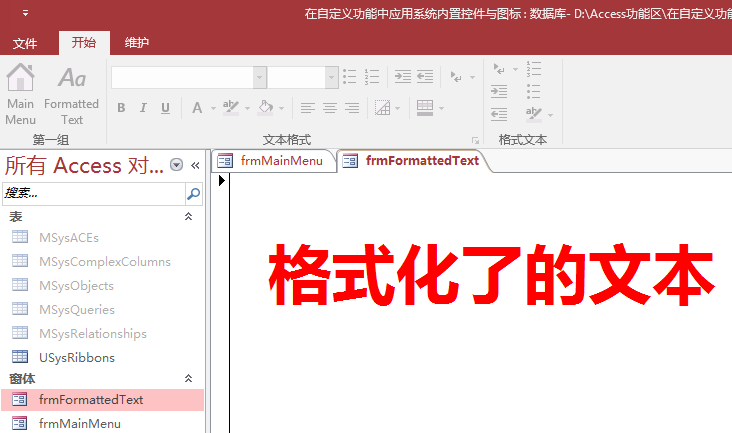The height and width of the screenshot is (433, 732).
Task: Center align text
Action: (330, 108)
